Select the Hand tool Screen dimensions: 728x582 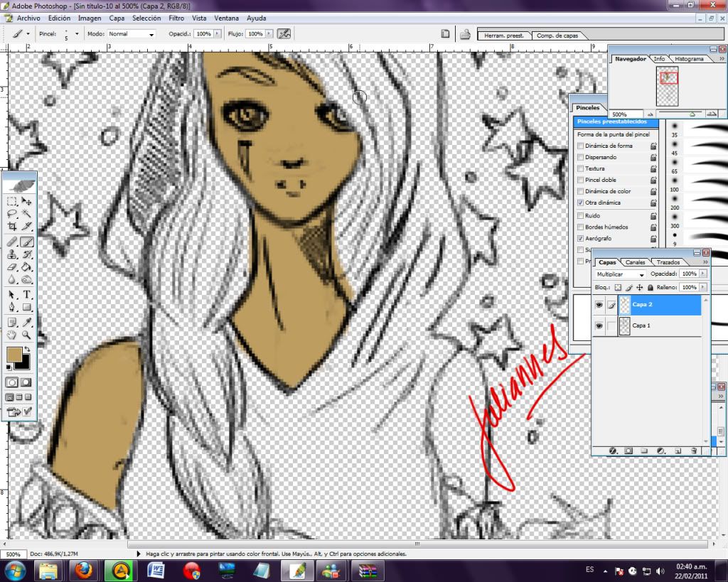pos(12,335)
